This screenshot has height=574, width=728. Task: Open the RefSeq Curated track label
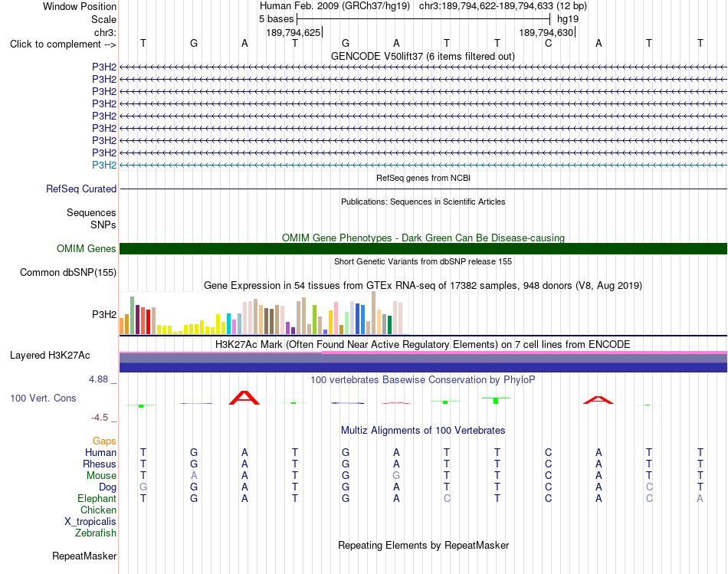pos(81,189)
